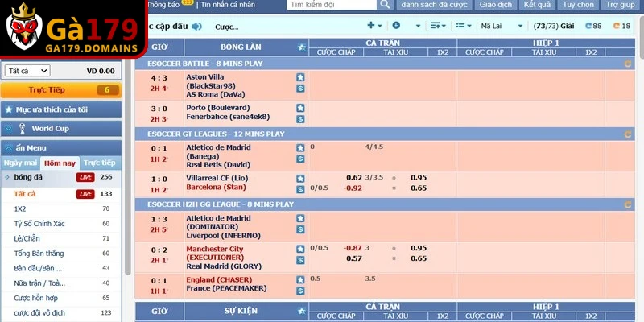Switch to Ngày mai tab
This screenshot has width=644, height=322.
[x=20, y=163]
